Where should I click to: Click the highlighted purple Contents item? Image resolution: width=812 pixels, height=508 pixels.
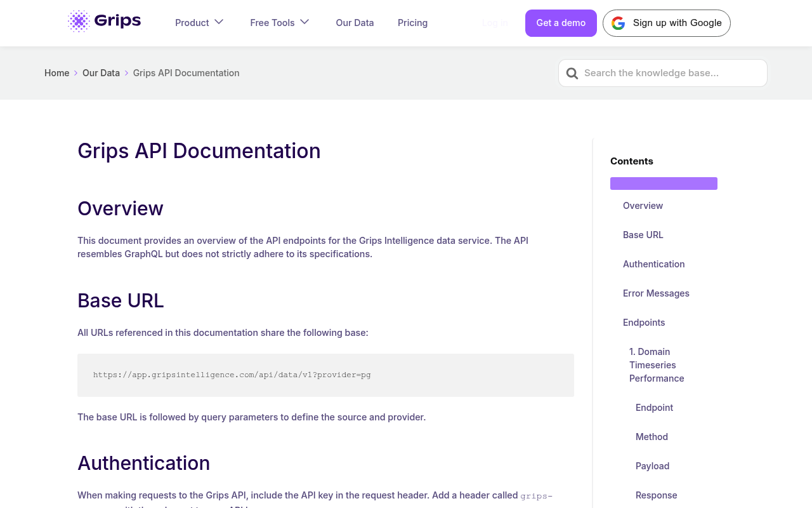click(664, 184)
